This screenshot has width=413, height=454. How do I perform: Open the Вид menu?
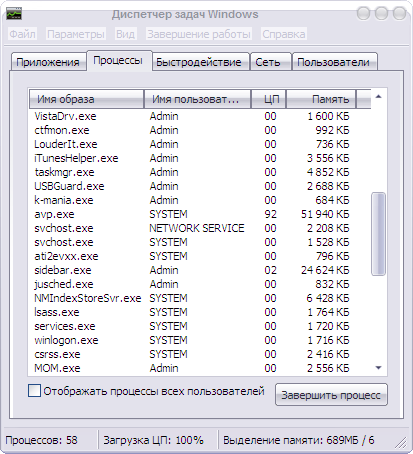pyautogui.click(x=125, y=34)
